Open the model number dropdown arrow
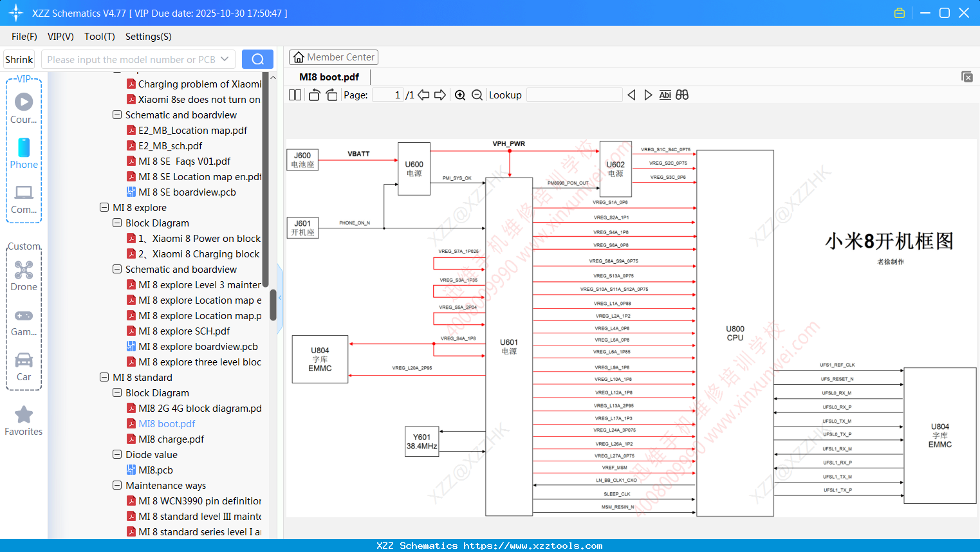The image size is (980, 552). pyautogui.click(x=225, y=59)
